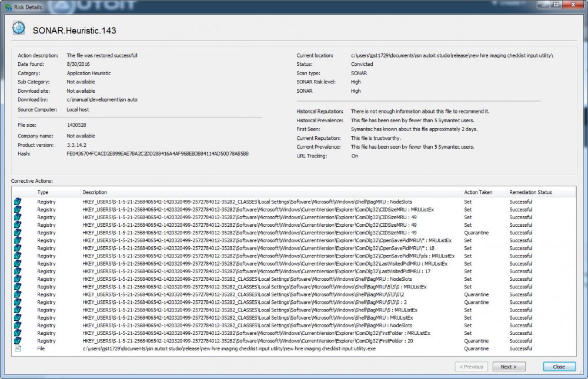
Task: Select registry icon for LastVisitedPidlMRU : MRUListEx row
Action: coord(18,264)
